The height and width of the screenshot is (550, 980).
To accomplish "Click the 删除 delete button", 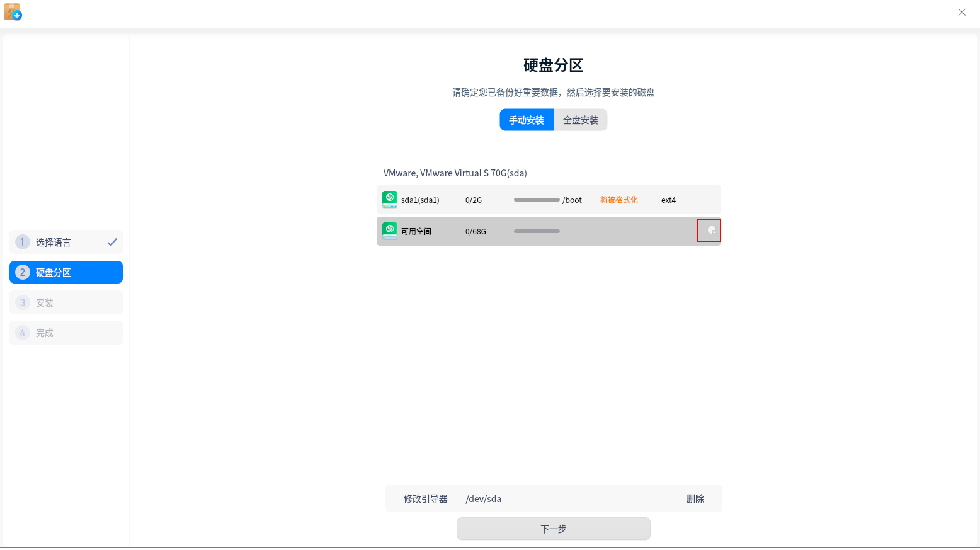I will coord(695,498).
